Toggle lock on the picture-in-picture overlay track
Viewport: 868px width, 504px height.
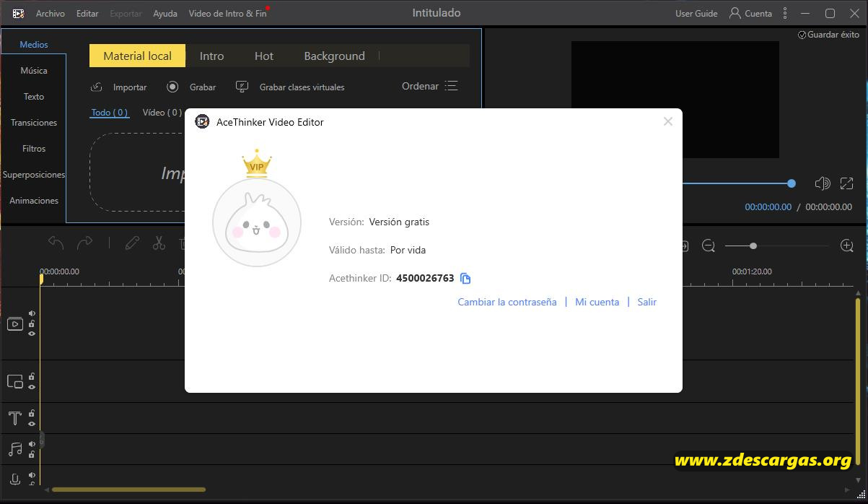[32, 377]
